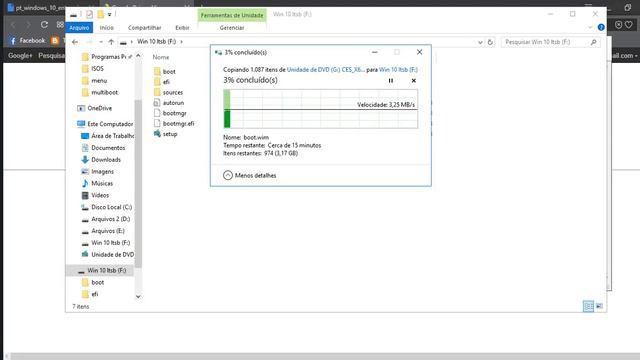Image resolution: width=640 pixels, height=360 pixels.
Task: Click Win 10 ltsb (F:) breadcrumb
Action: pos(156,42)
